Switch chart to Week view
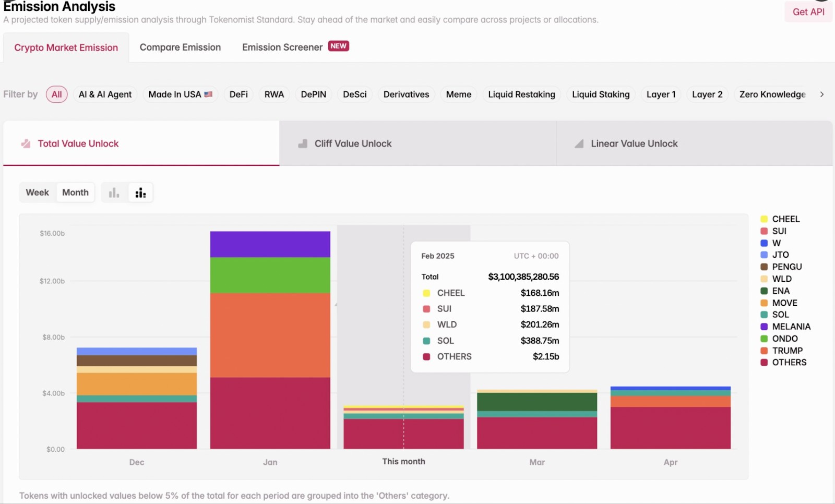Screen dimensions: 835x504 pyautogui.click(x=37, y=193)
